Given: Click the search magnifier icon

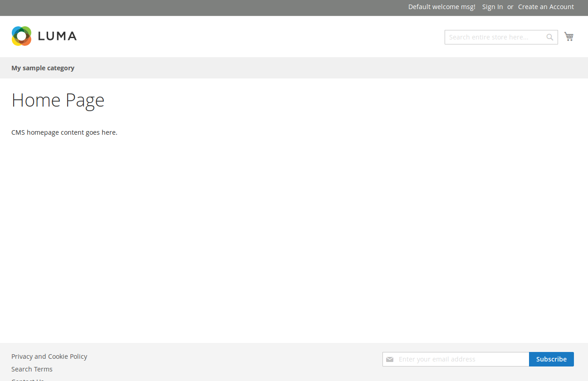Looking at the screenshot, I should pos(550,37).
